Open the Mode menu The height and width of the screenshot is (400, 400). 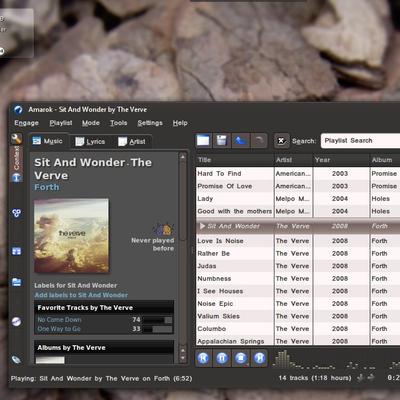coord(91,123)
